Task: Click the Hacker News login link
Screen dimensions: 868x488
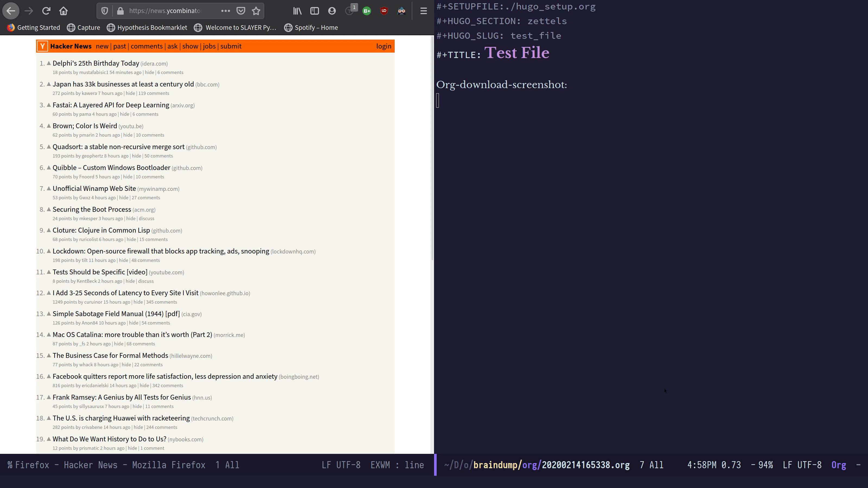Action: 384,46
